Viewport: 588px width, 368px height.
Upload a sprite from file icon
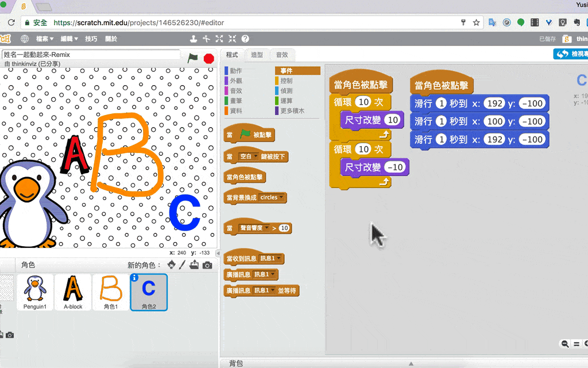[x=194, y=264]
